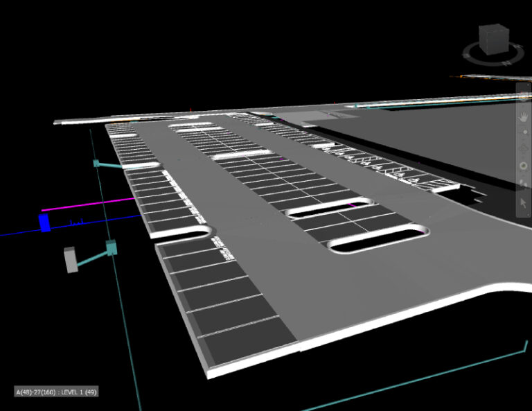Select the small teal box near upper parking row
This screenshot has width=532, height=411.
(96, 164)
